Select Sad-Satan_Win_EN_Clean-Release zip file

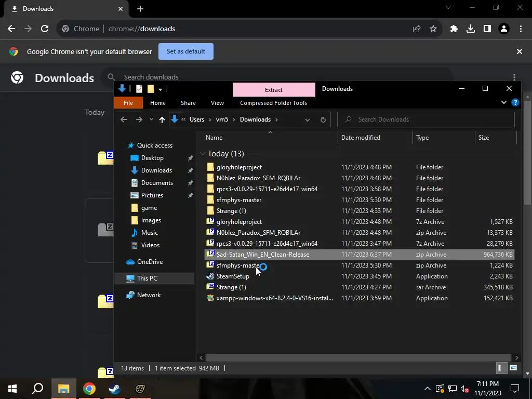tap(360, 254)
